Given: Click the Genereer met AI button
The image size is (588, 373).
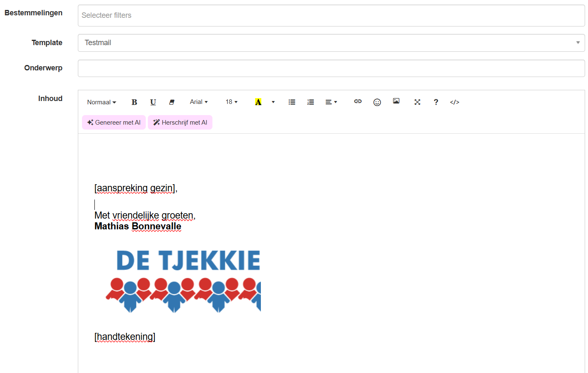Looking at the screenshot, I should (x=114, y=123).
